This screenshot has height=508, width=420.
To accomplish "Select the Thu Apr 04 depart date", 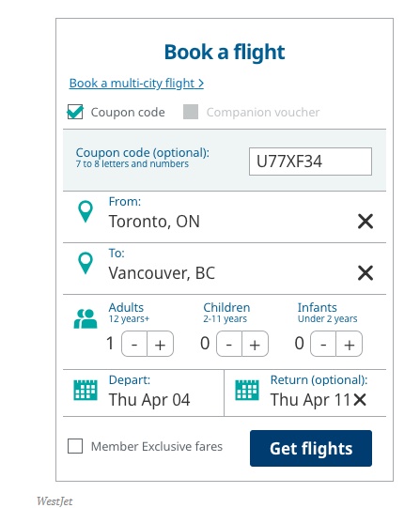I will click(x=149, y=400).
